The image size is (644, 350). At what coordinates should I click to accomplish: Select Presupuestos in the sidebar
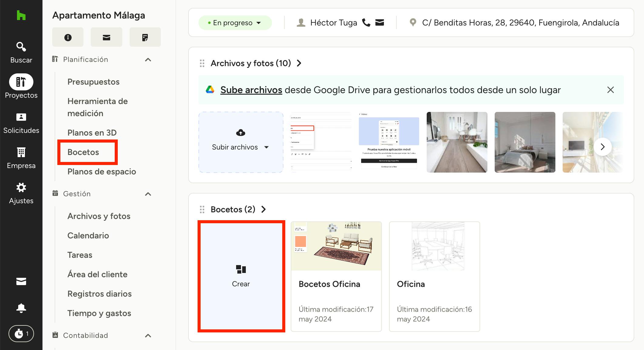pos(93,82)
